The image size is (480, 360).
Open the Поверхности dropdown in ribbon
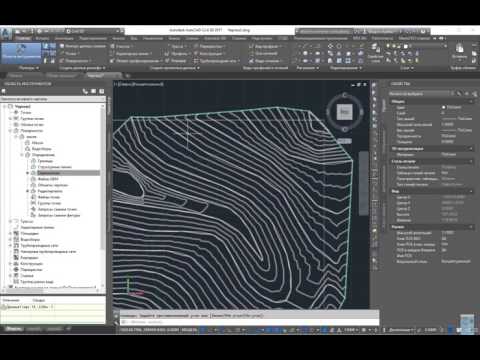tap(76, 61)
